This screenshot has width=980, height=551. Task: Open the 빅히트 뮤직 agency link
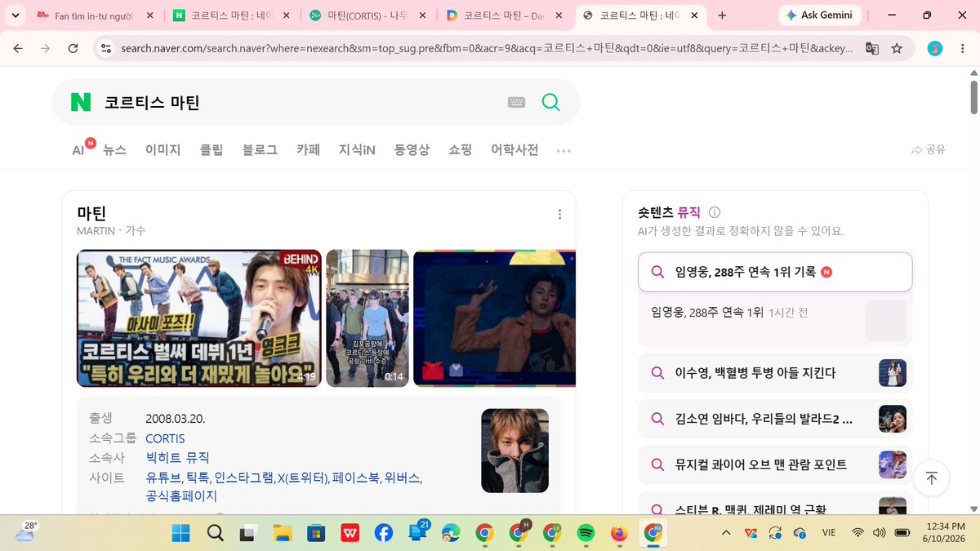(177, 458)
